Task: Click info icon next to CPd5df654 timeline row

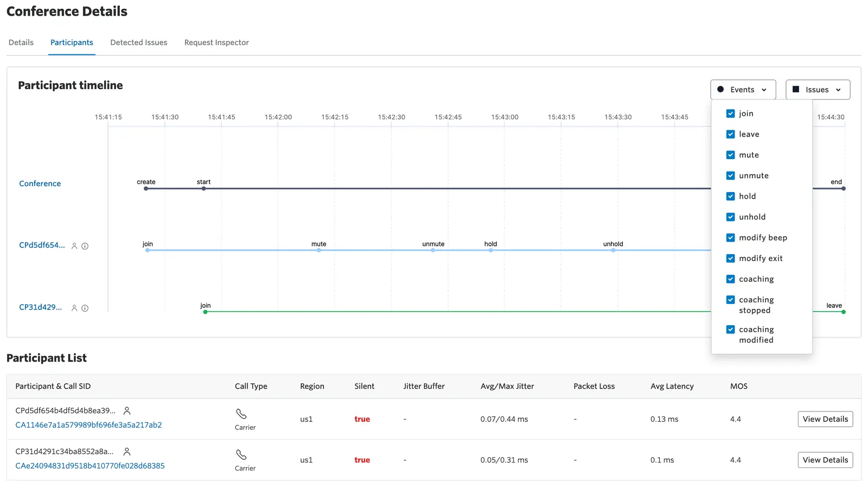Action: click(85, 246)
